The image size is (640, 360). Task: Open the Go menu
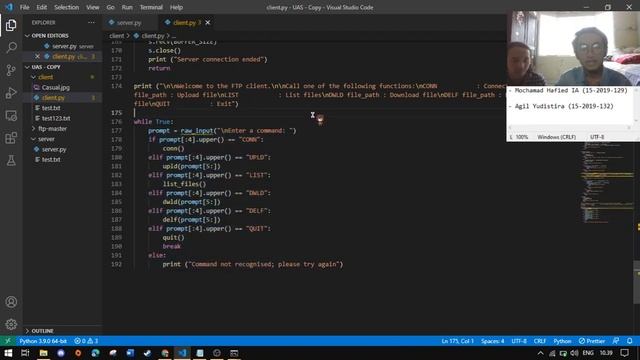coord(111,7)
